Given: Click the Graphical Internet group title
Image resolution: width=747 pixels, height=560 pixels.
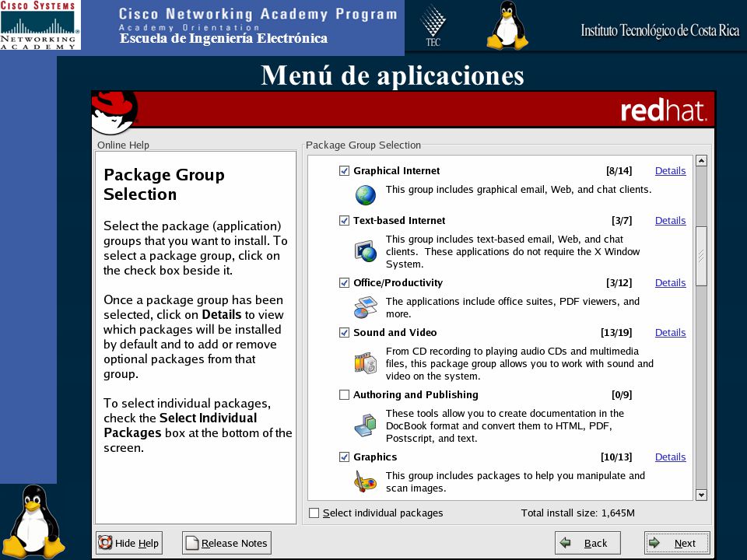Looking at the screenshot, I should [396, 170].
